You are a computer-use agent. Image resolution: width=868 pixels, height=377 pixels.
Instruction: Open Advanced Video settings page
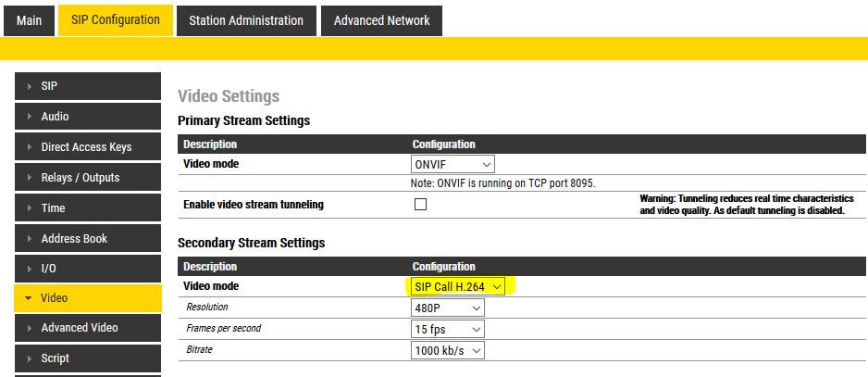coord(80,328)
